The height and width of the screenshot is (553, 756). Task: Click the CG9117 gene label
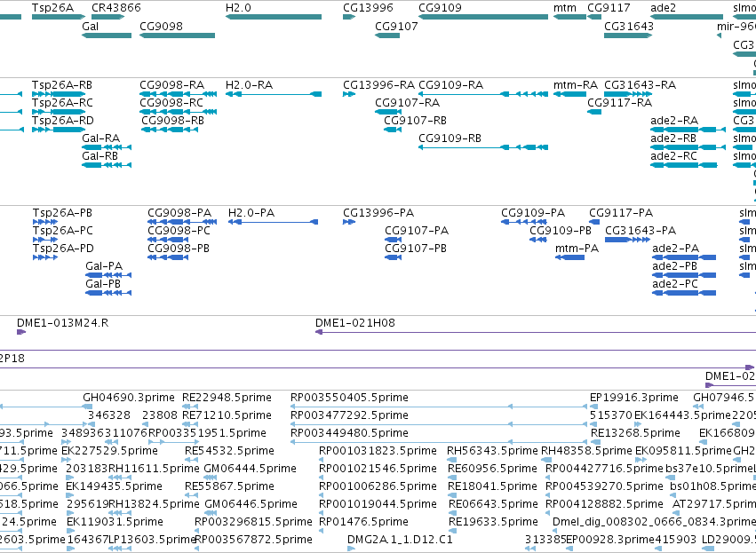coord(609,8)
